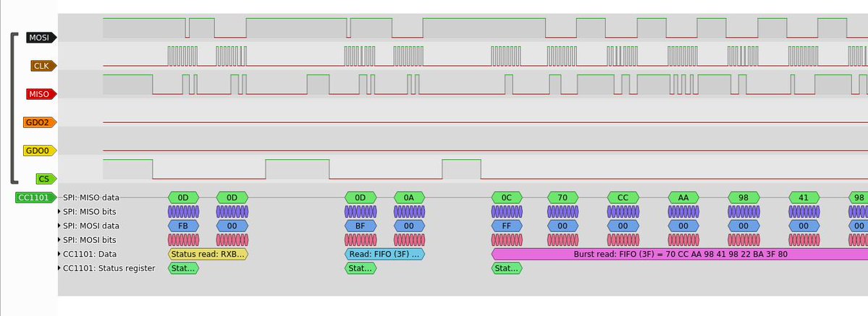Click the BF MOSI data annotation
The width and height of the screenshot is (868, 316).
click(361, 226)
